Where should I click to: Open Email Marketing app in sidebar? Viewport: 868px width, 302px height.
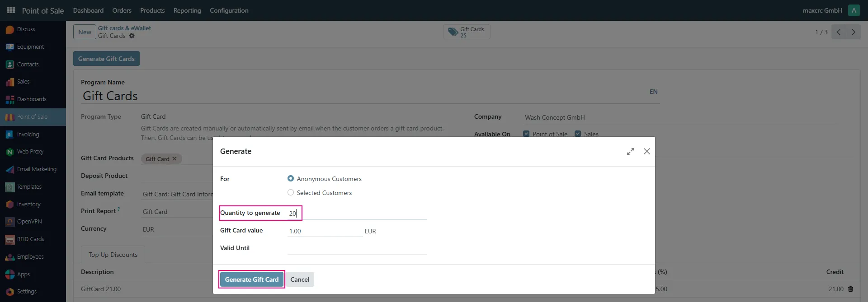33,169
